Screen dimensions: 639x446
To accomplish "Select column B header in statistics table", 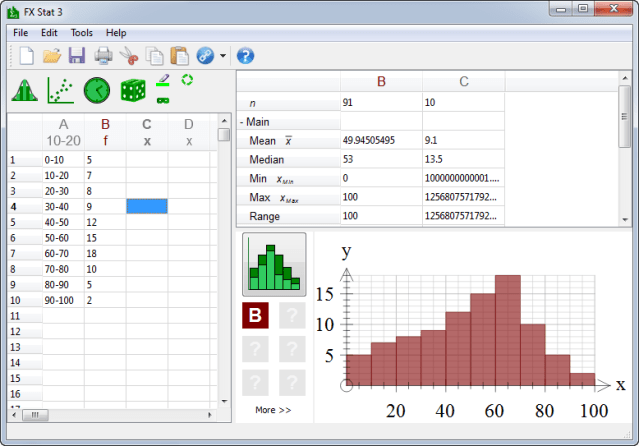I will (381, 83).
